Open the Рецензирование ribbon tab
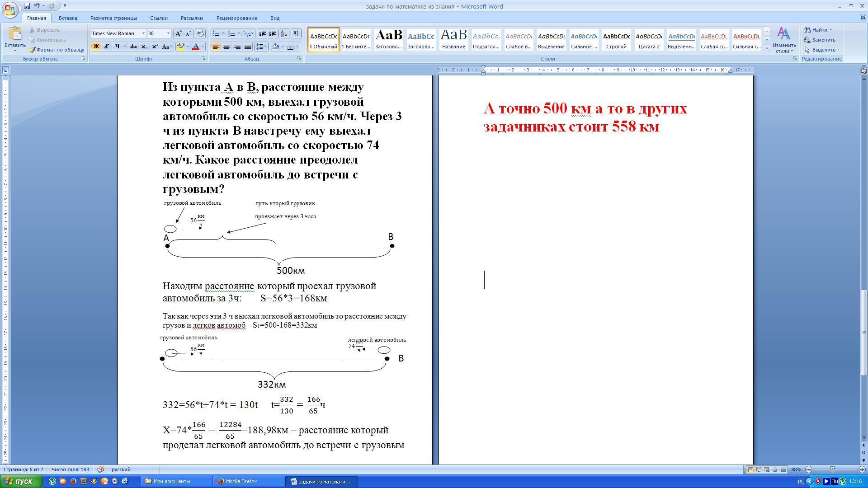The width and height of the screenshot is (868, 488). 236,18
